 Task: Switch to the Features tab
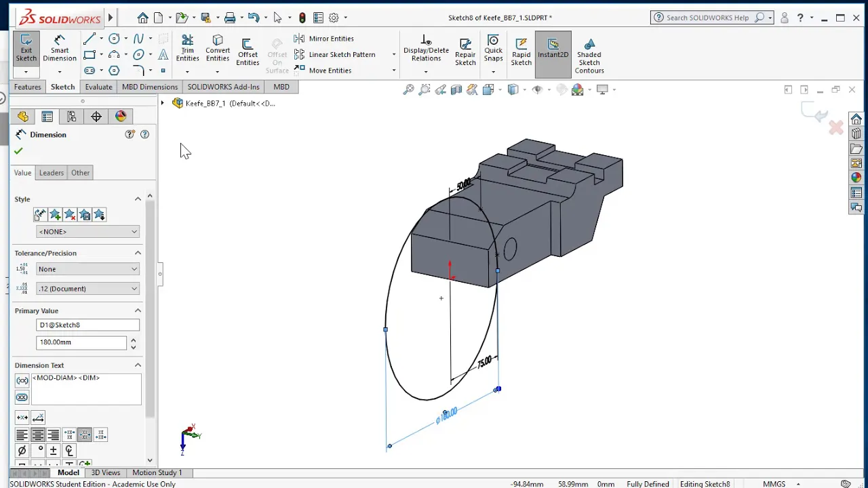click(x=28, y=87)
